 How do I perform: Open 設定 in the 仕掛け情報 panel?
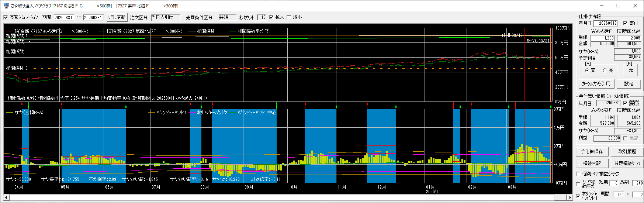coord(629,84)
